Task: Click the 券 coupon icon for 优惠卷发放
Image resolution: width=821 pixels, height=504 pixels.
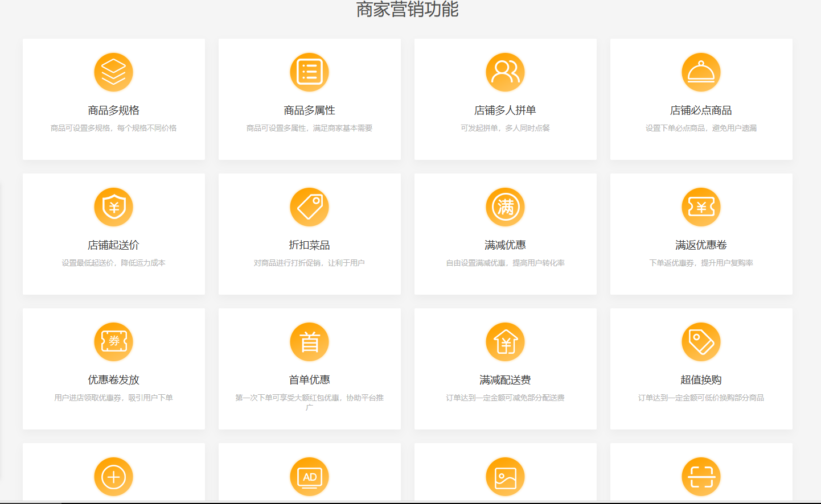Action: click(113, 342)
